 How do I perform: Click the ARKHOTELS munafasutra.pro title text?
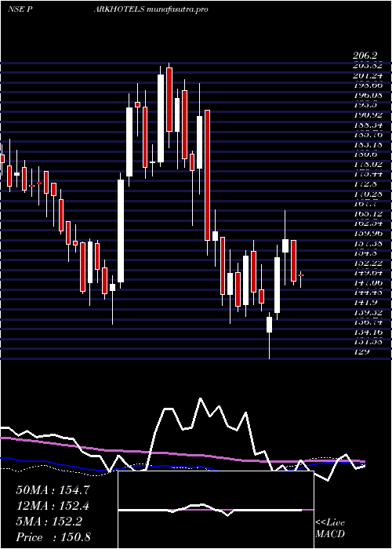coord(151,9)
